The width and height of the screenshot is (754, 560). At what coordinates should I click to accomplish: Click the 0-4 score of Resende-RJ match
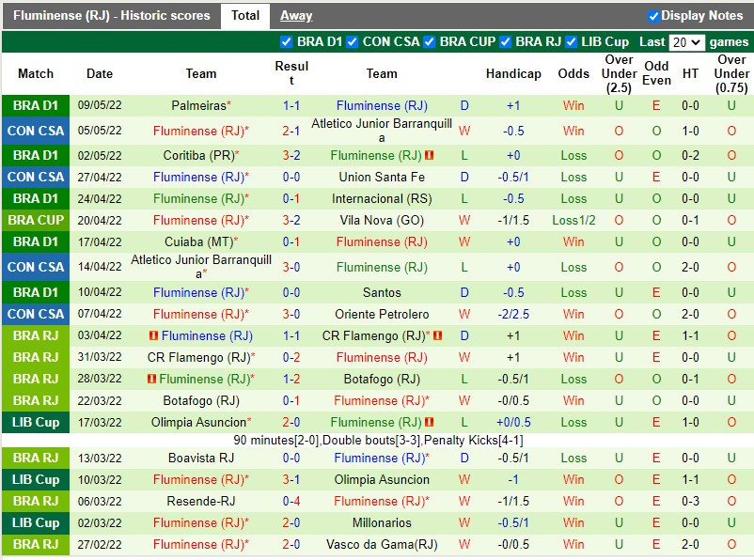point(291,501)
